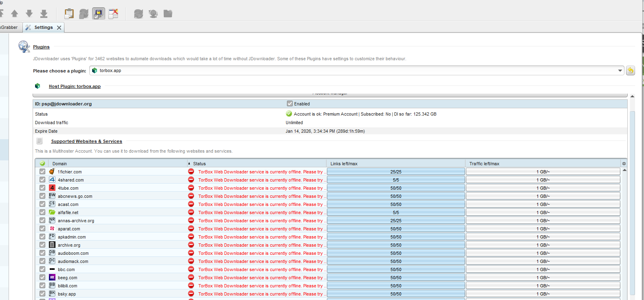Uncheck the bilibili.com row checkbox

tap(42, 285)
